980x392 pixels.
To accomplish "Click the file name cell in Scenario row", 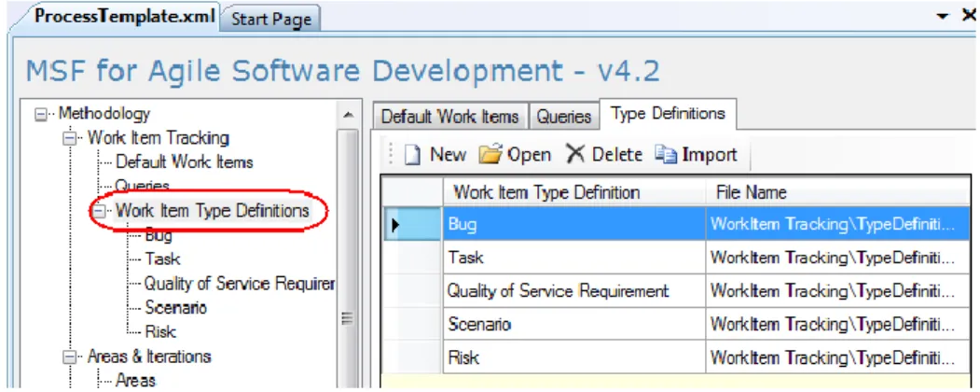I will click(x=837, y=324).
